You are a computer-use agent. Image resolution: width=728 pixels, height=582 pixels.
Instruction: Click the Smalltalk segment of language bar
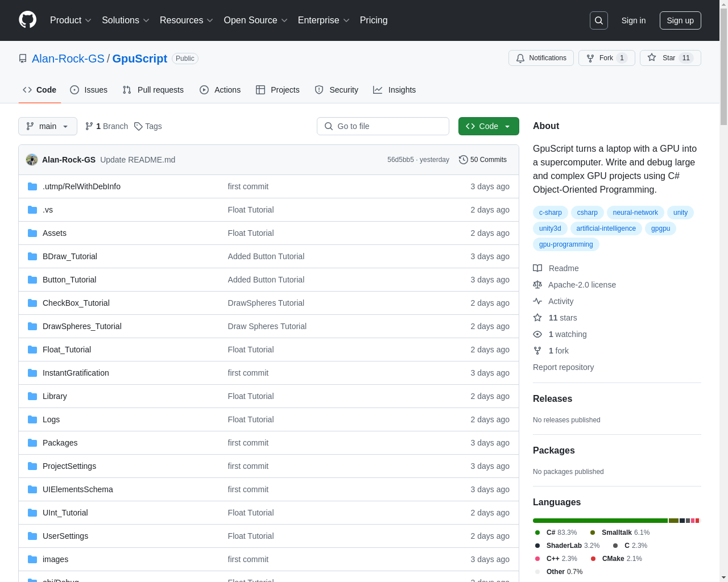(673, 521)
